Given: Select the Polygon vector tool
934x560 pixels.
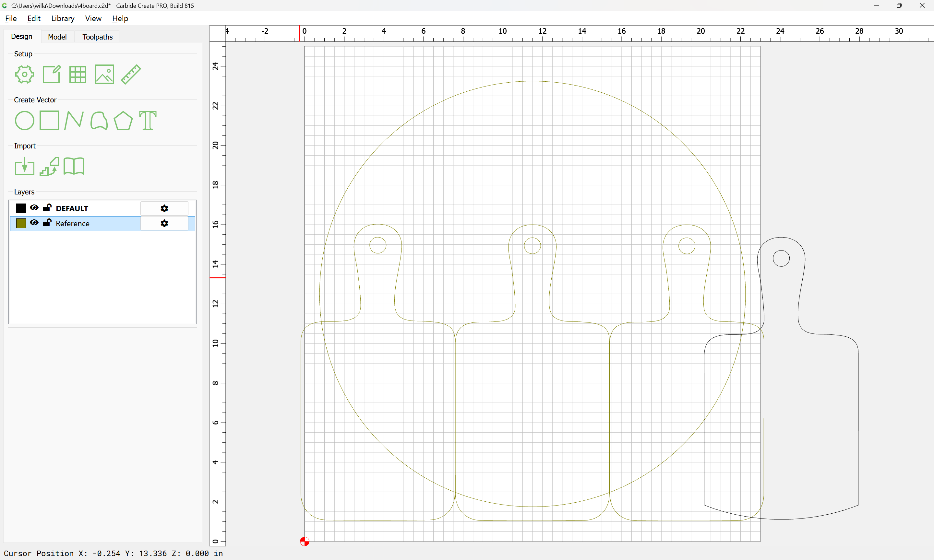Looking at the screenshot, I should tap(123, 121).
